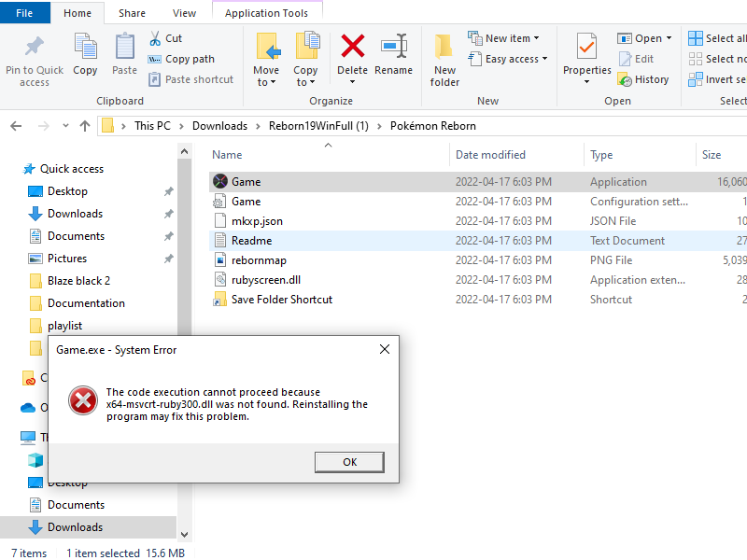The height and width of the screenshot is (560, 747).
Task: Sort by Date modified column
Action: click(517, 154)
